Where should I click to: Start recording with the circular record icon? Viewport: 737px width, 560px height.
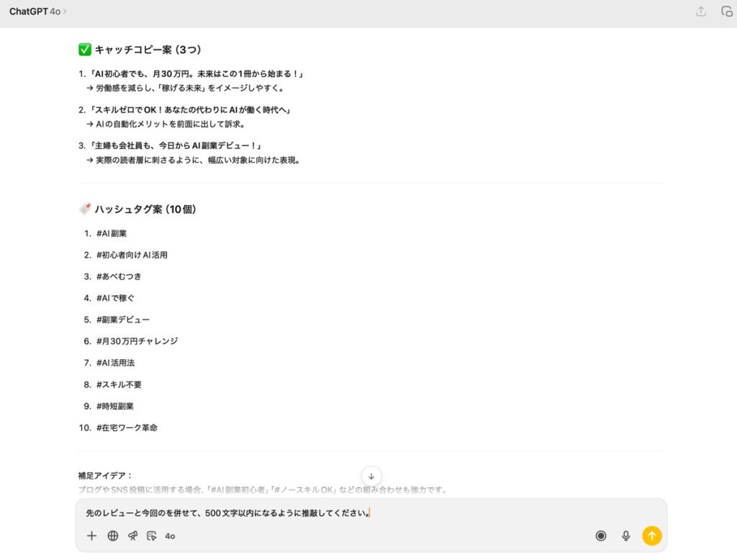(x=601, y=536)
